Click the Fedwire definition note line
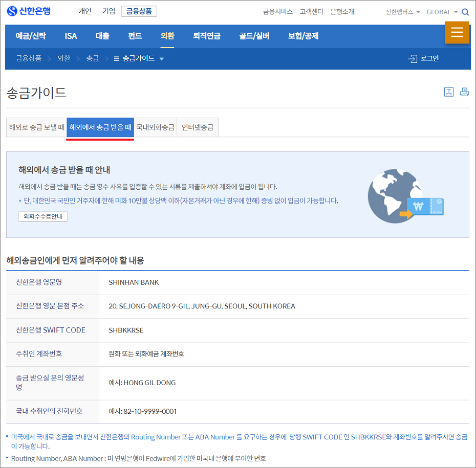This screenshot has width=476, height=468. coord(138,458)
